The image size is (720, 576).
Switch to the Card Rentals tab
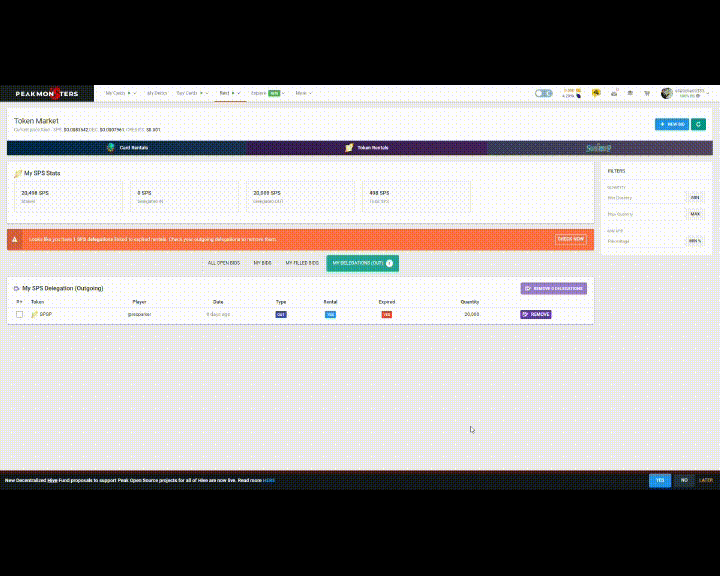(x=127, y=148)
